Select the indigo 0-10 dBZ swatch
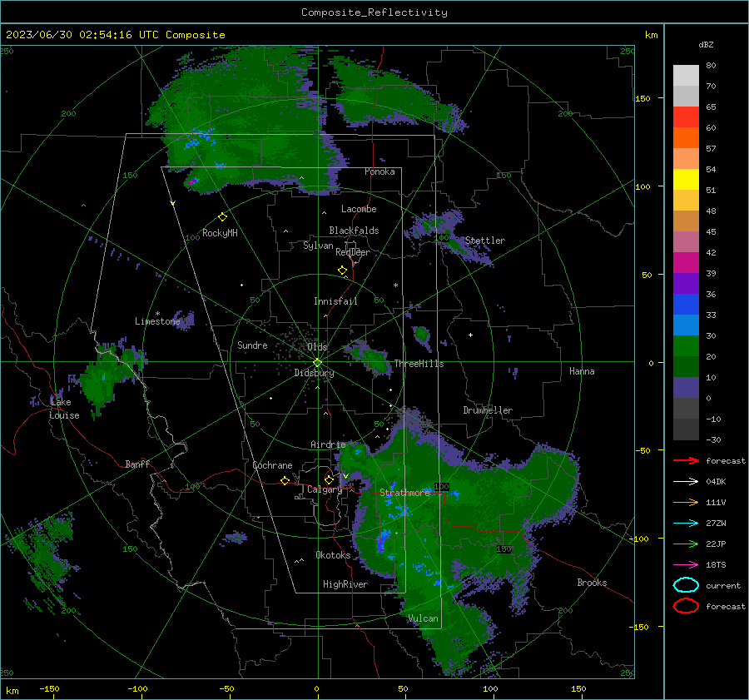 pyautogui.click(x=686, y=388)
